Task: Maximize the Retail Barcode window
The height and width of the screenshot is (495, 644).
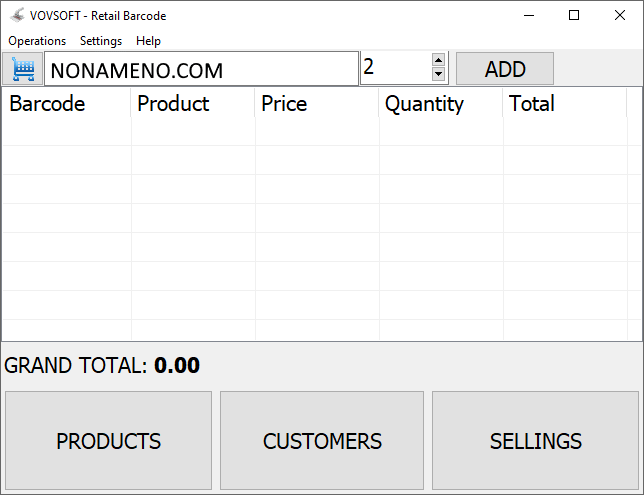Action: pos(574,16)
